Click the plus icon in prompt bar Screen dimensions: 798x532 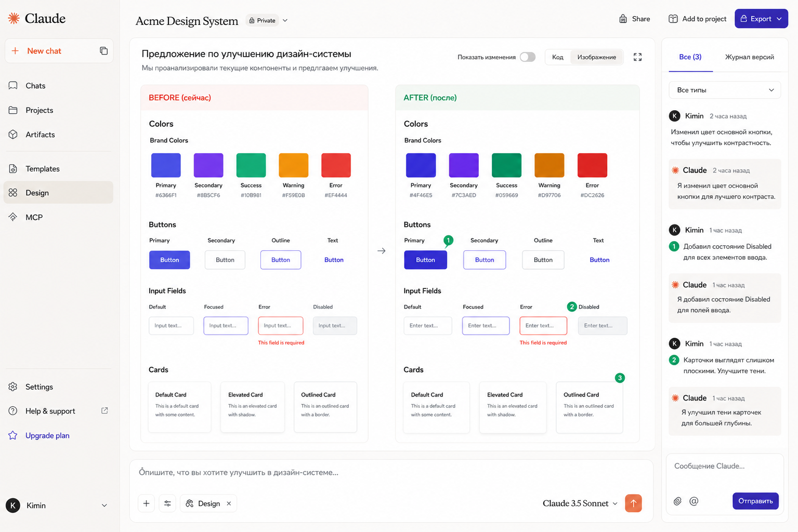[x=146, y=503]
